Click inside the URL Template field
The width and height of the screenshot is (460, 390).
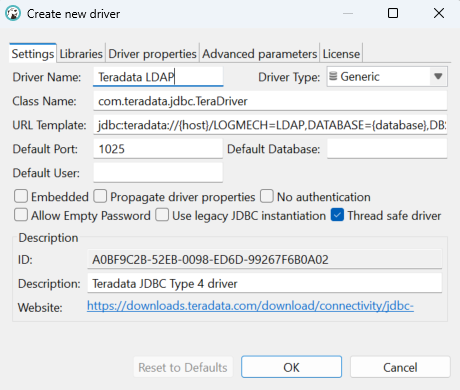270,125
